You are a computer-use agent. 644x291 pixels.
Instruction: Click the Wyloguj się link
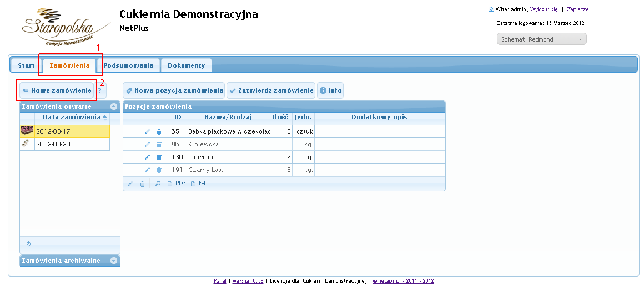pos(544,9)
